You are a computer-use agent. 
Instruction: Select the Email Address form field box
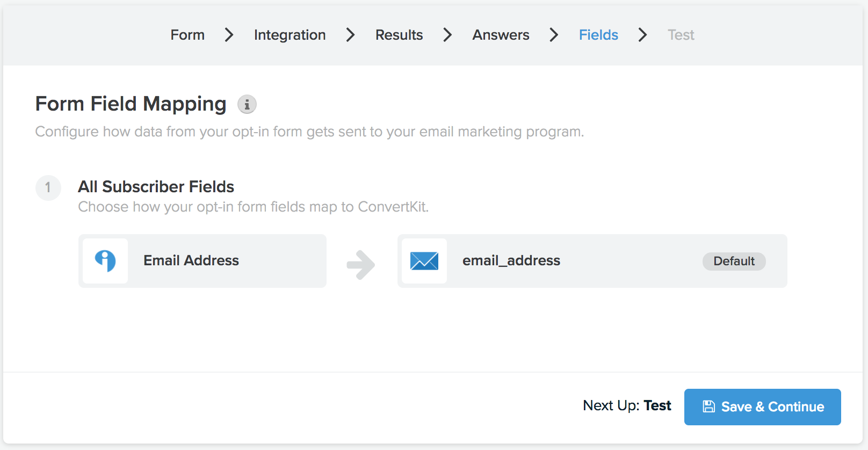pos(202,261)
